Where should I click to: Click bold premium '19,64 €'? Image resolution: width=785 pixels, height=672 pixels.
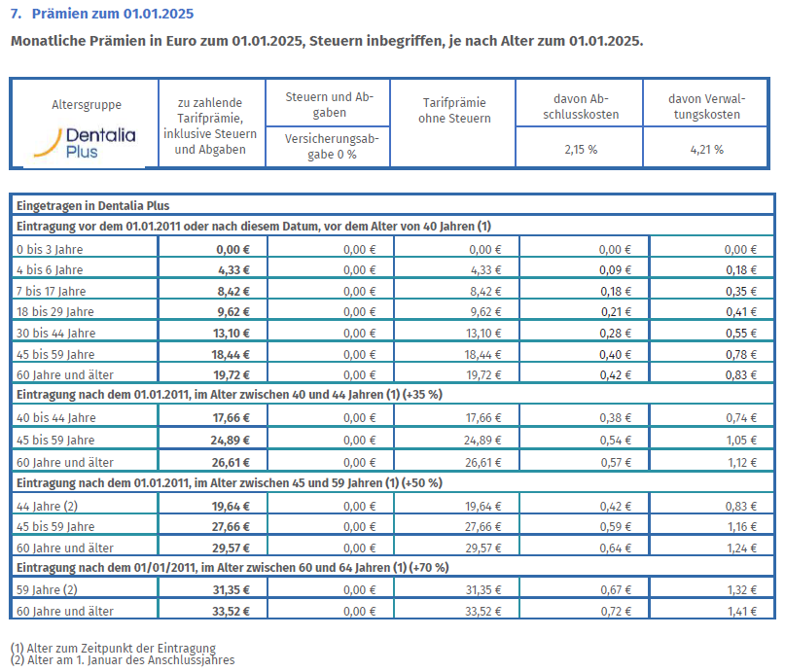click(x=231, y=506)
